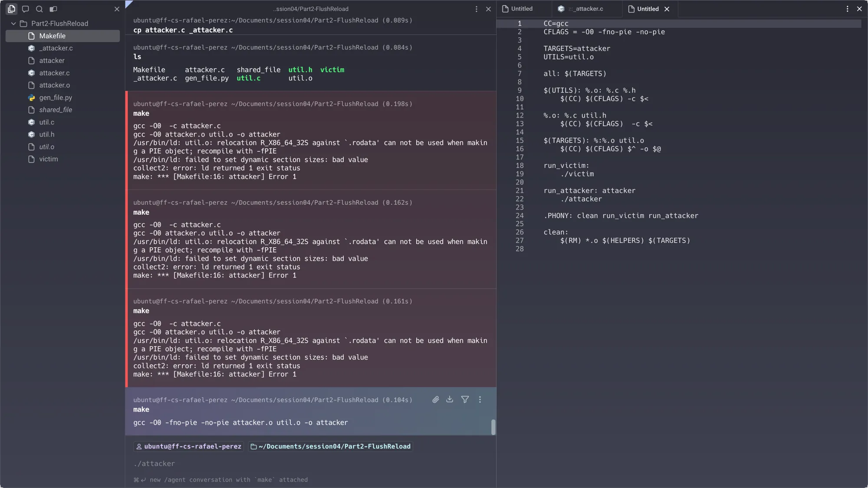Viewport: 868px width, 488px height.
Task: Open terminal pane overflow menu
Action: pyautogui.click(x=477, y=9)
